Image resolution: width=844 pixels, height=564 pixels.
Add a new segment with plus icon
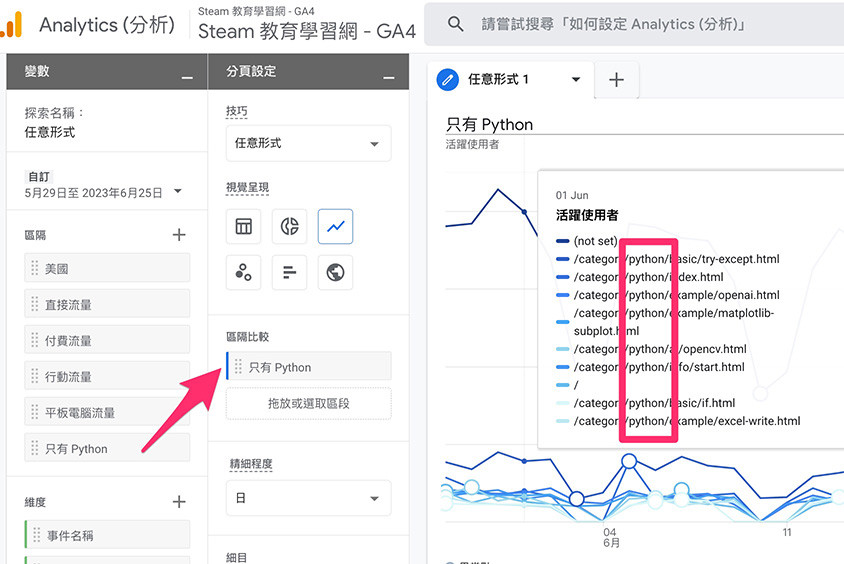point(179,235)
